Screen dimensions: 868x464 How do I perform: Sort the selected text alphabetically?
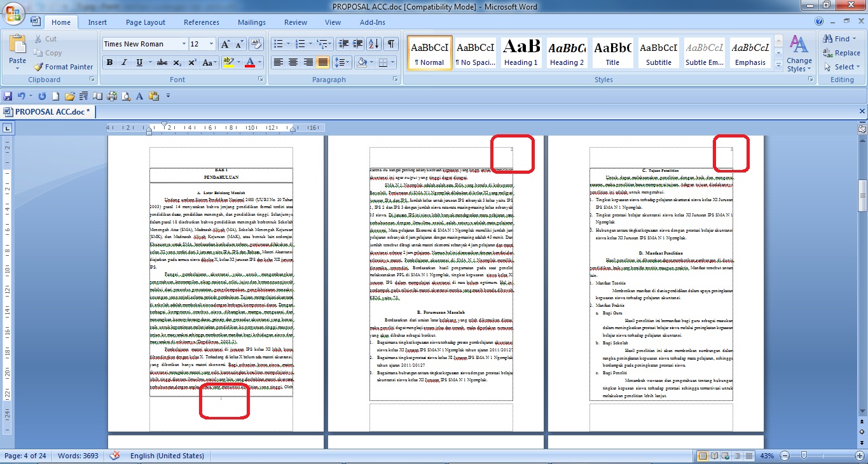(374, 44)
